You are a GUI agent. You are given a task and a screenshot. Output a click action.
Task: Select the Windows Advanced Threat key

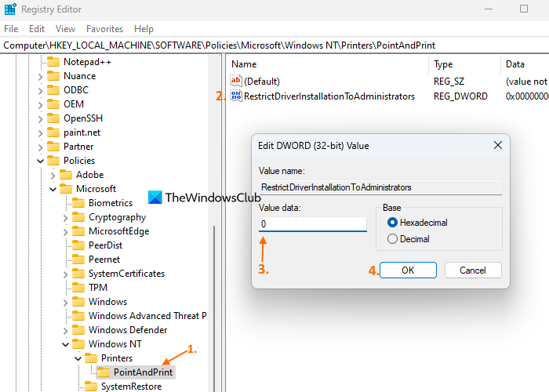coord(147,316)
